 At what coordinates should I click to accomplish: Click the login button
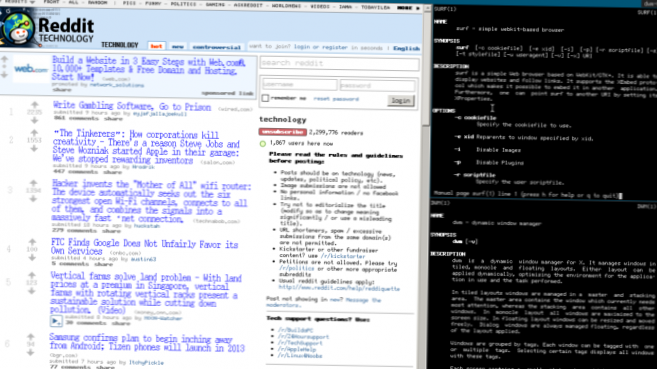401,101
